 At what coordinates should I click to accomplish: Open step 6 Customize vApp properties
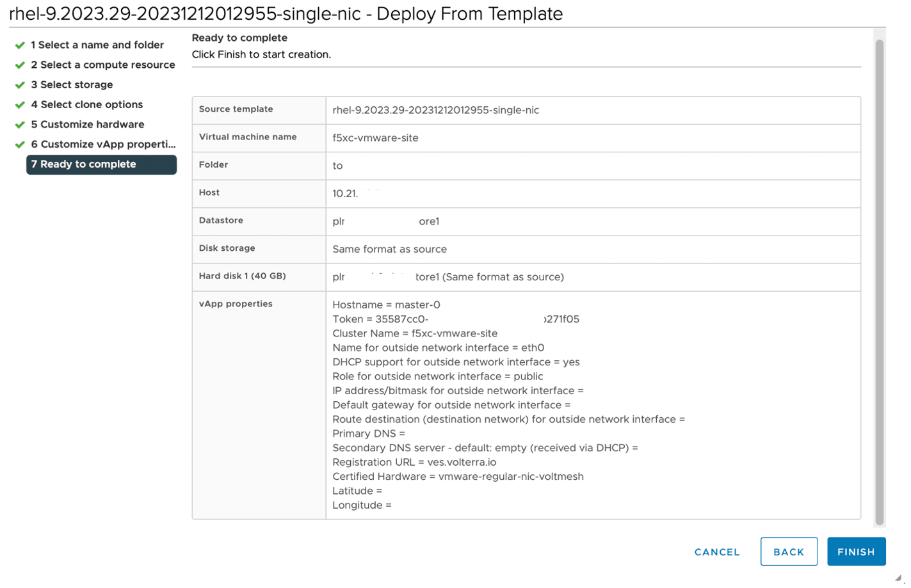102,144
